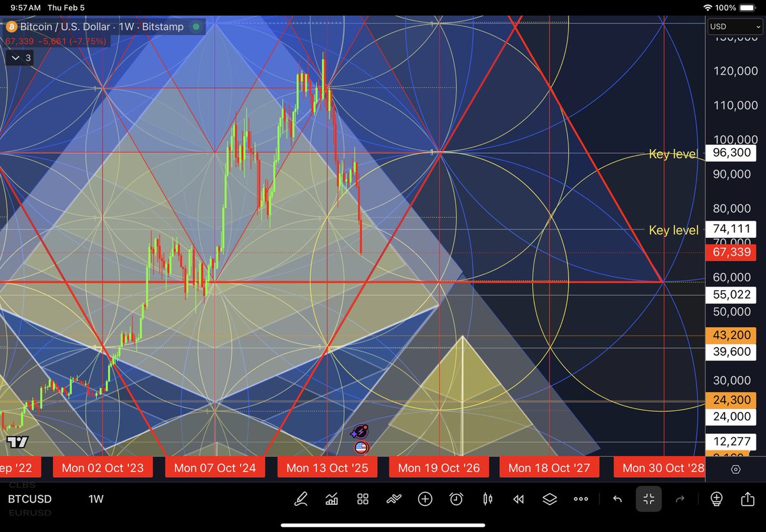Tap the 12,277 price label

(731, 441)
